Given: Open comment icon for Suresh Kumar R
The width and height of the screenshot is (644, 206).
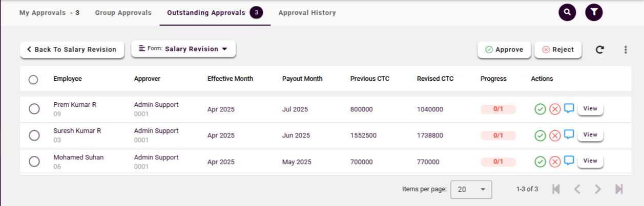Looking at the screenshot, I should tap(569, 134).
